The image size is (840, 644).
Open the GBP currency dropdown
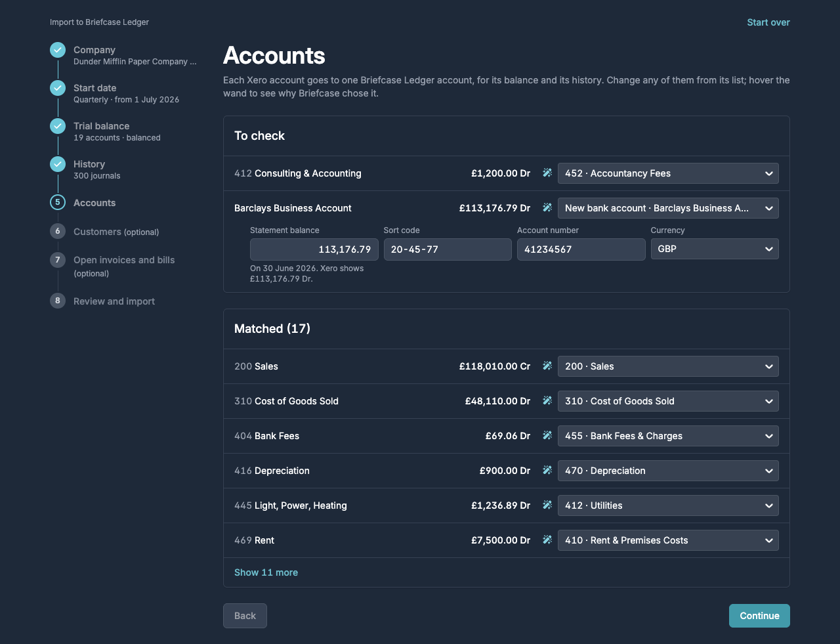coord(715,249)
